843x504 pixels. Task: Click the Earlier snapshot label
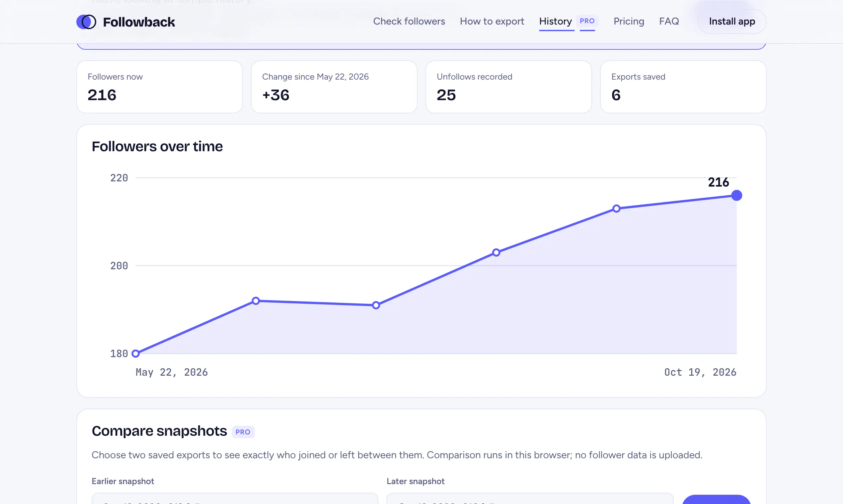coord(123,481)
